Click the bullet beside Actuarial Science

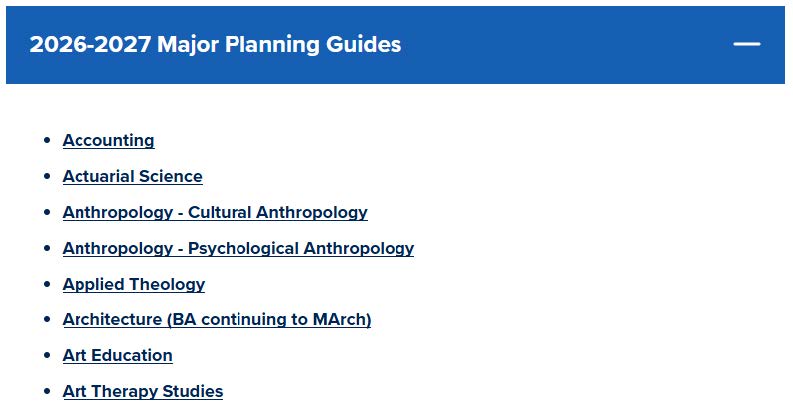coord(47,177)
